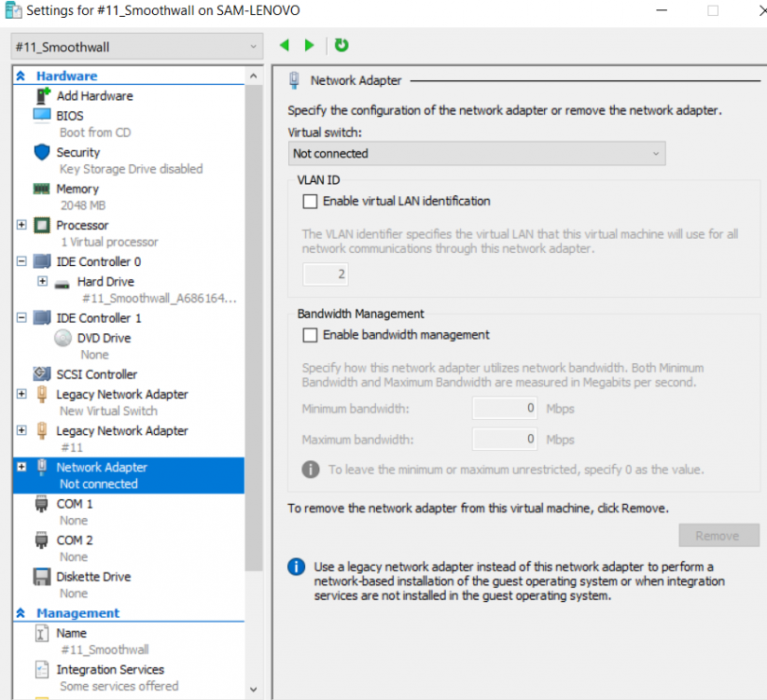Click the tree scrollbar up arrow
This screenshot has height=700, width=767.
254,76
